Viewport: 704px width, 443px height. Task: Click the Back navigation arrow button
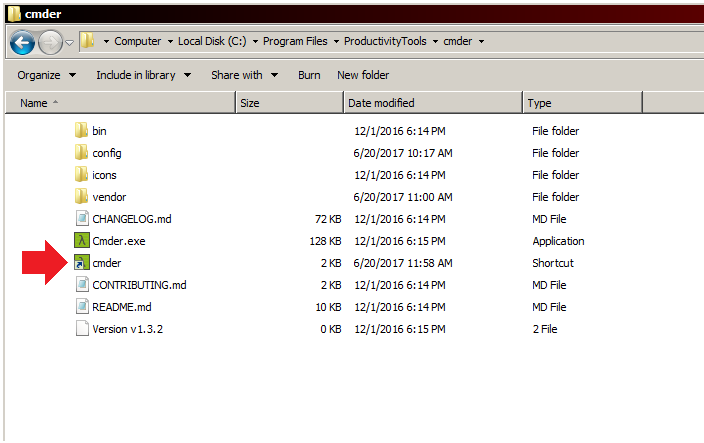[x=22, y=42]
